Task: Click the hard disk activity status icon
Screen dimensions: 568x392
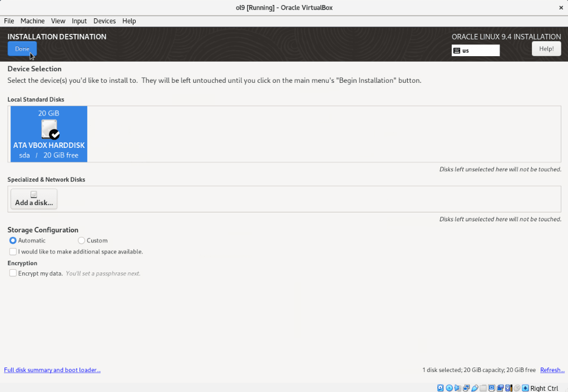Action: point(440,388)
